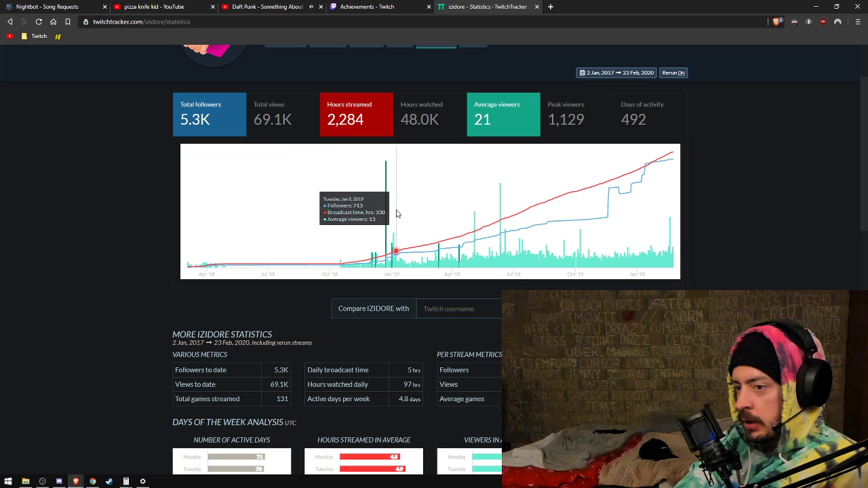868x488 pixels.
Task: Open the yellow H bookmark
Action: 58,37
